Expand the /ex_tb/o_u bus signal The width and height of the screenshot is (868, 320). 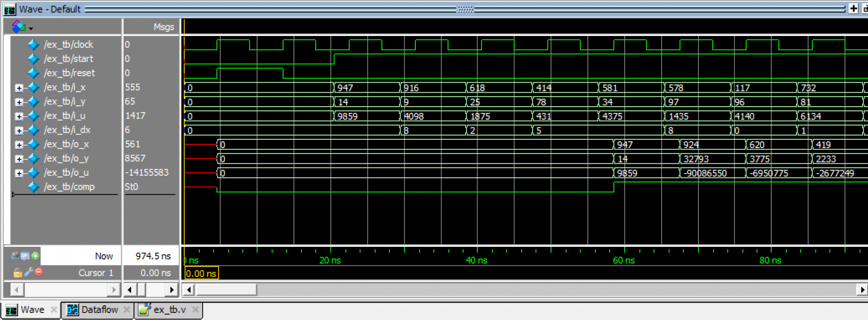coord(19,173)
